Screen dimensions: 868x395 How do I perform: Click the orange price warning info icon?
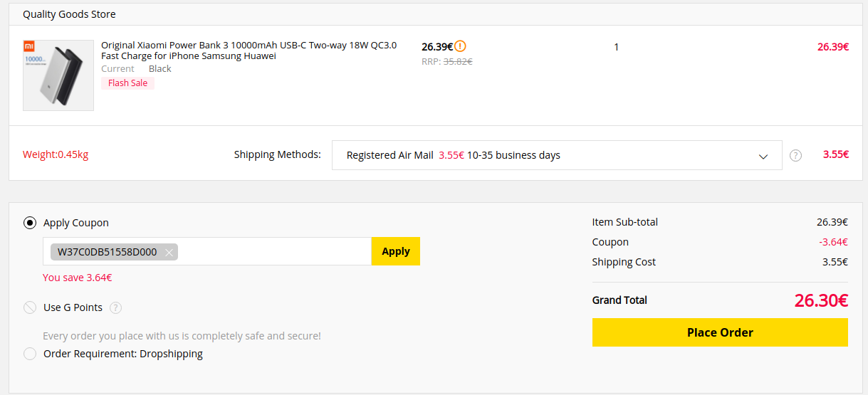[x=461, y=46]
